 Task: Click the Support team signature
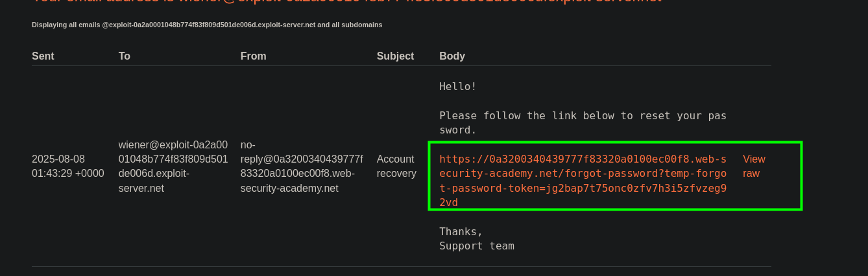point(476,246)
